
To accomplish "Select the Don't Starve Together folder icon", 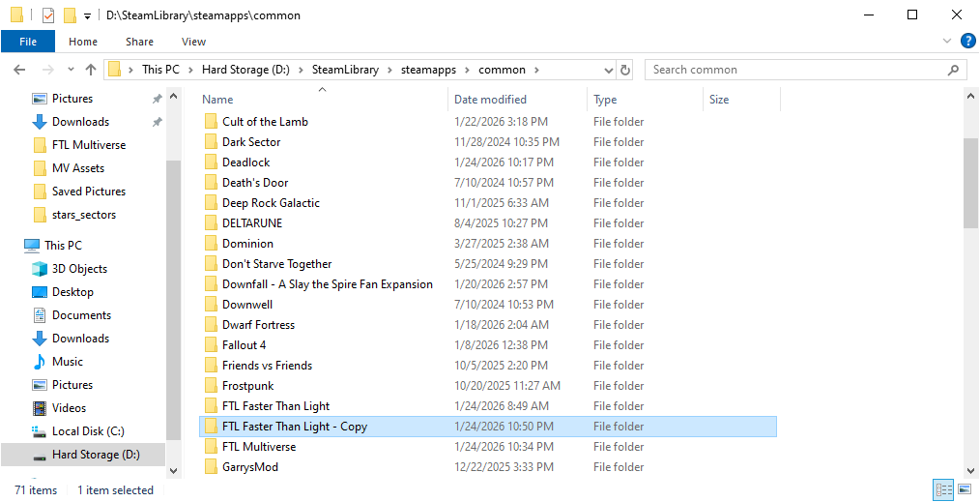I will tap(211, 264).
